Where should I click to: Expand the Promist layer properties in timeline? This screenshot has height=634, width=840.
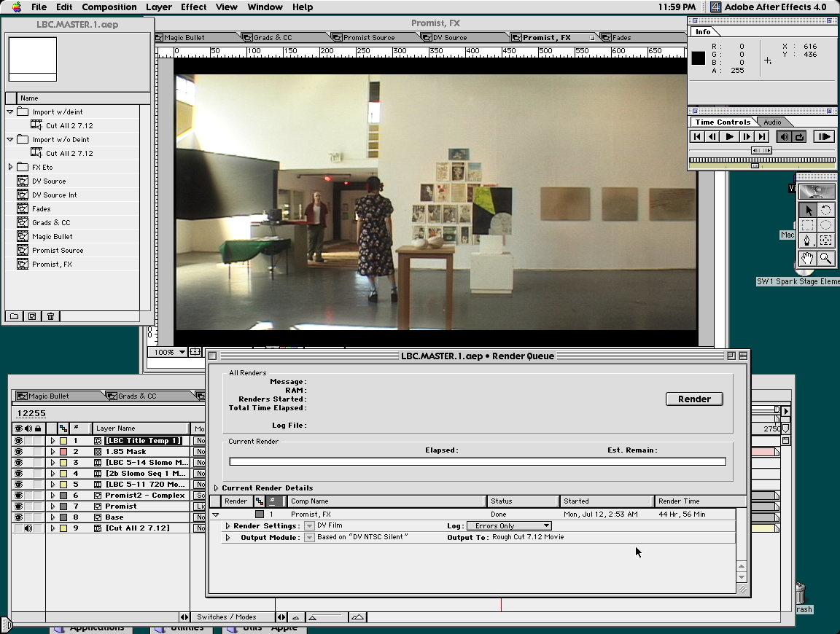52,506
